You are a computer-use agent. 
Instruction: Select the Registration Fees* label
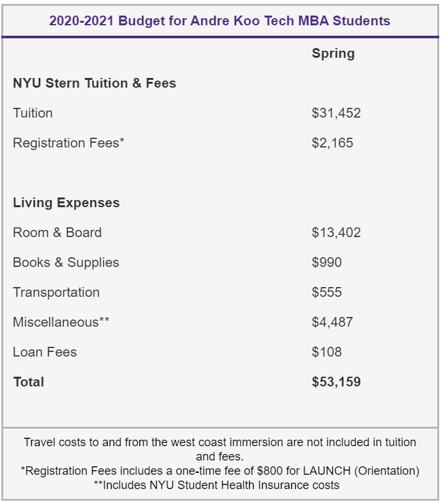point(68,143)
